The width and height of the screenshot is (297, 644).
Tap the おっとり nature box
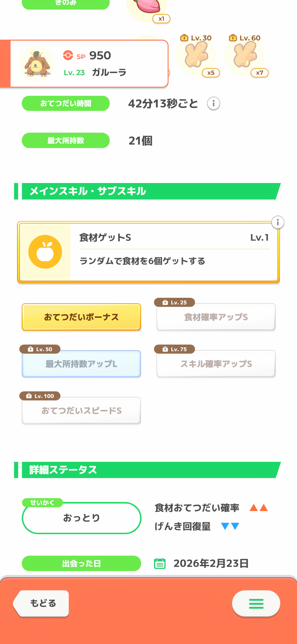point(81,518)
